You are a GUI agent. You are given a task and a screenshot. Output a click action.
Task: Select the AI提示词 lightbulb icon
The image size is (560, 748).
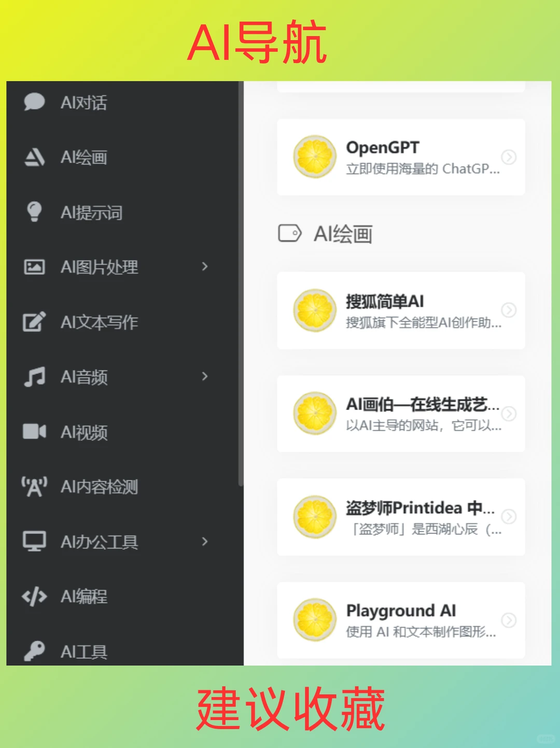34,213
